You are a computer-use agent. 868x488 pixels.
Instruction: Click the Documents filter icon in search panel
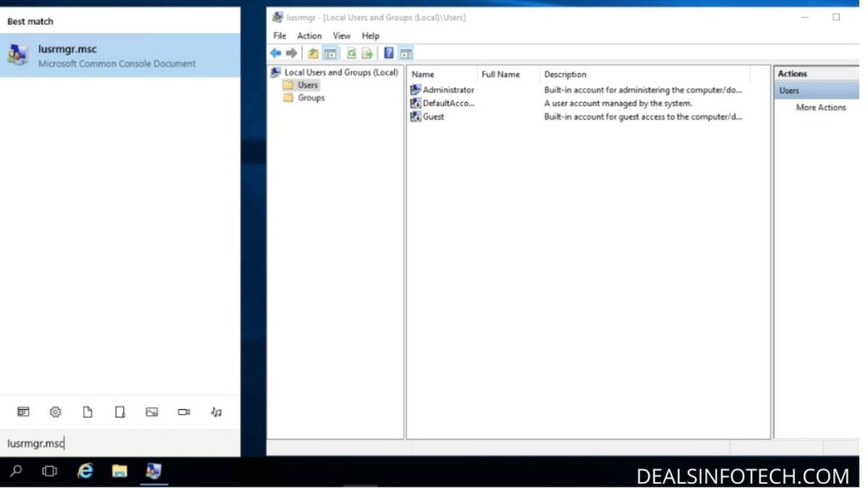(87, 412)
